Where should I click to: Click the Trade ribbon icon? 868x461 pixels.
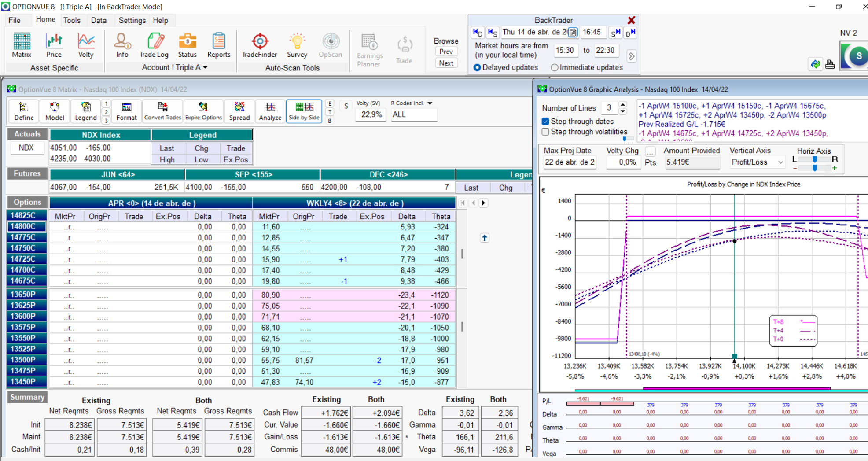tap(404, 50)
